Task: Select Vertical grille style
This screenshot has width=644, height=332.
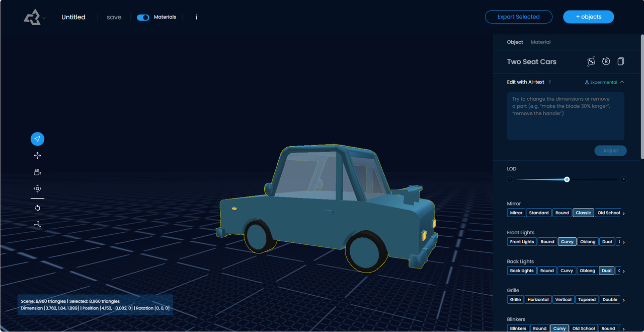Action: point(563,300)
